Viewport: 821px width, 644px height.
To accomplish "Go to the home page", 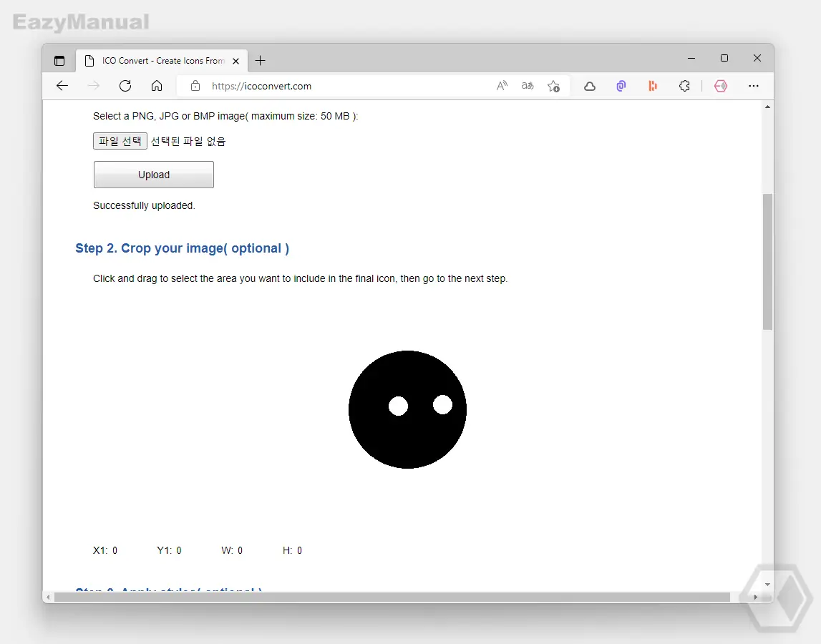I will click(157, 86).
